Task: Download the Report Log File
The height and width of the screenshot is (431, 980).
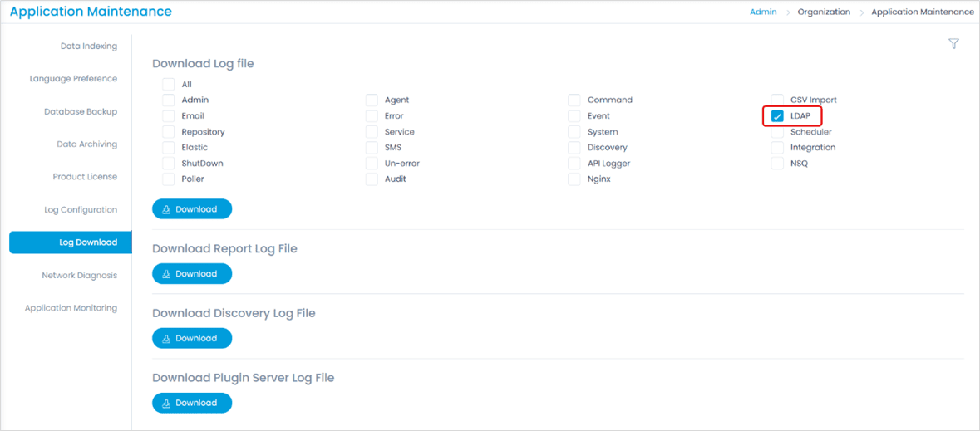Action: [192, 274]
